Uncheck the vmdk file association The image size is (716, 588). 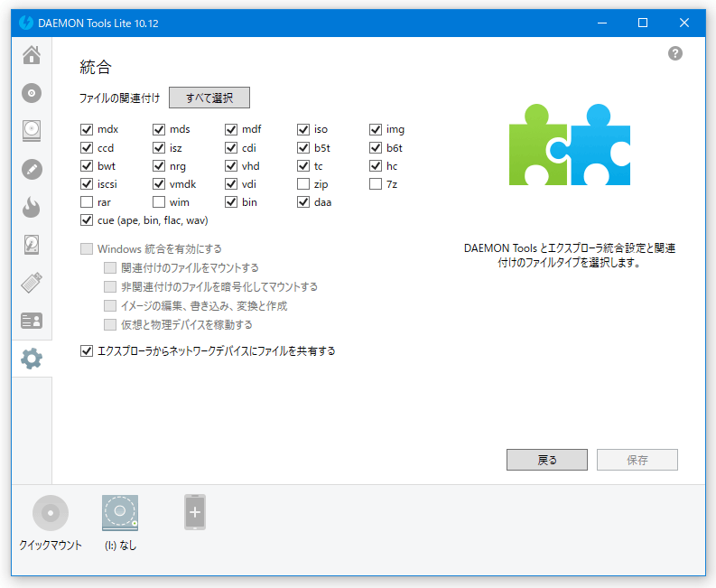(x=158, y=184)
